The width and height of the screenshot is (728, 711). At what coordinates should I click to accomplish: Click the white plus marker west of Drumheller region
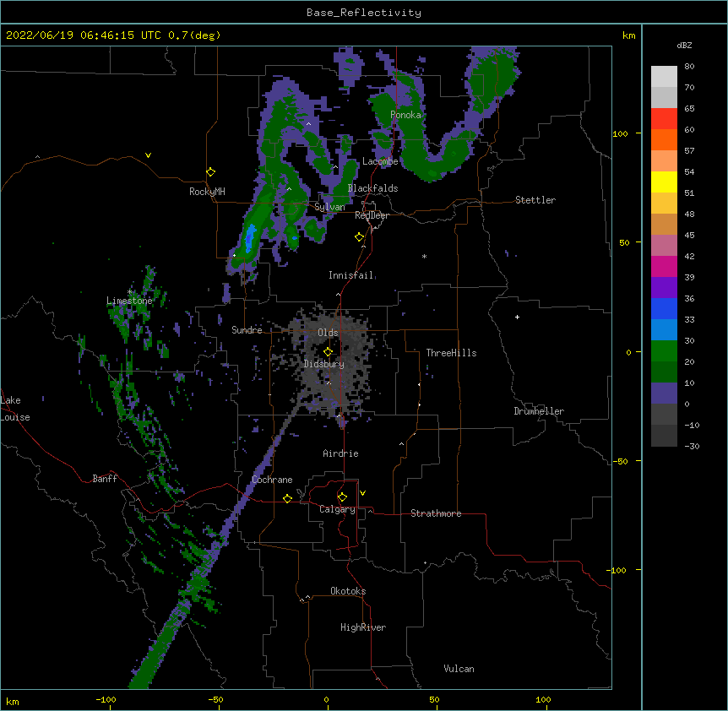[x=517, y=317]
